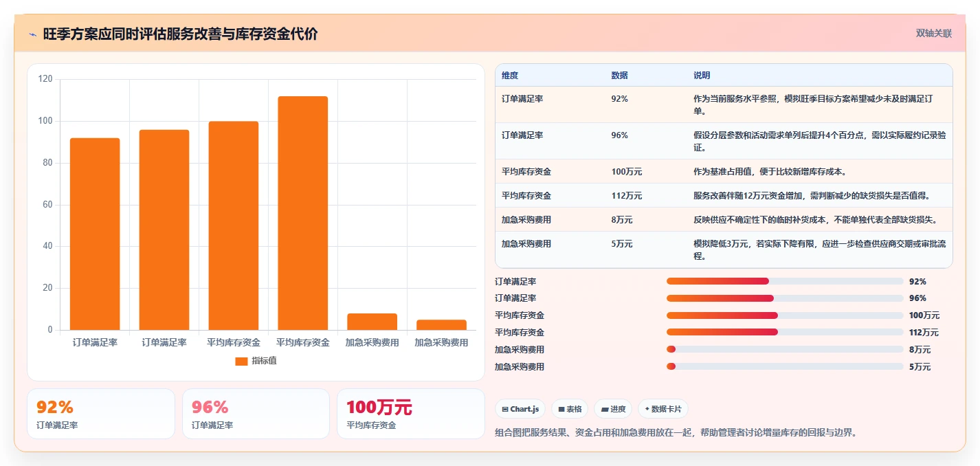Click the Chart.js chip
Screen dimensions: 980x466
click(520, 409)
